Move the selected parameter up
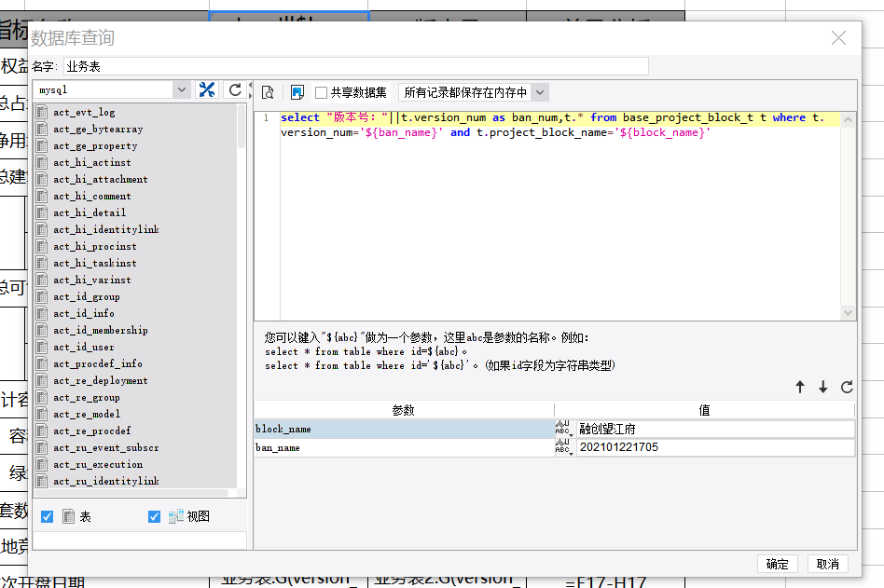The image size is (884, 588). click(x=800, y=388)
